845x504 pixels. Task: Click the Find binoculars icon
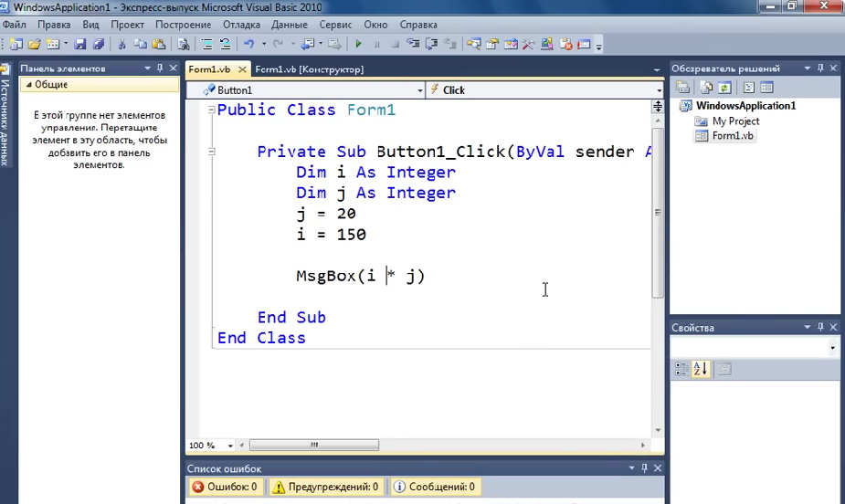pos(184,44)
